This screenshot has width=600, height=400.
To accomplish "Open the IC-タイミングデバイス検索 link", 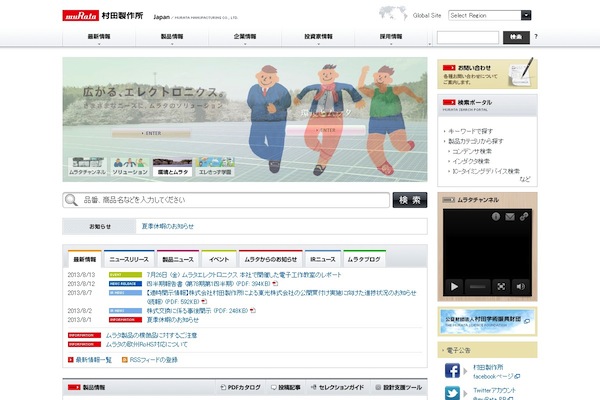I will pyautogui.click(x=486, y=171).
